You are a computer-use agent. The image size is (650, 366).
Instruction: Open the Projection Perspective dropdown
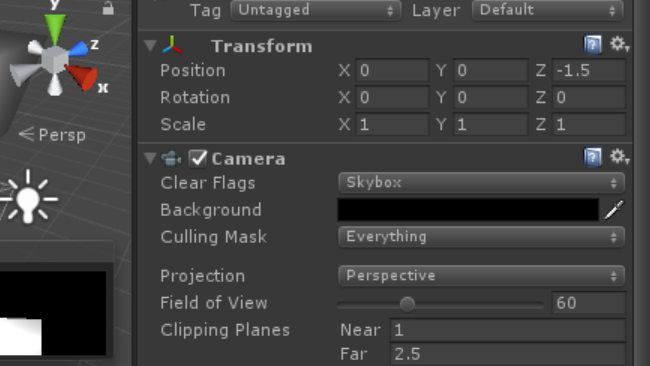[481, 276]
